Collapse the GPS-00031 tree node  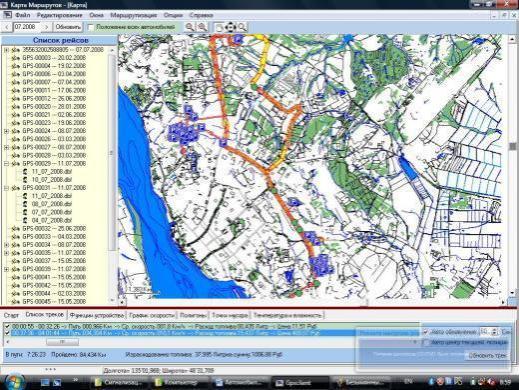click(x=6, y=188)
